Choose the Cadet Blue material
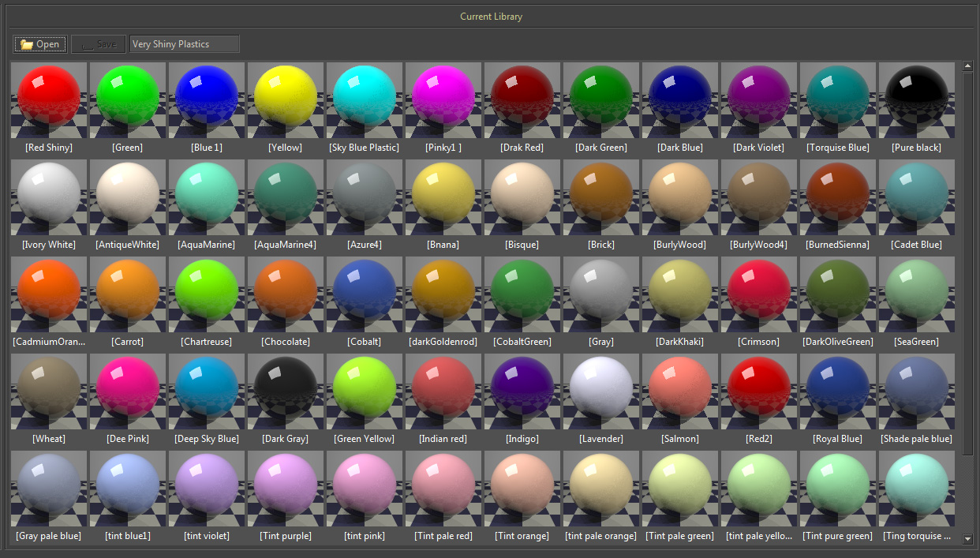The height and width of the screenshot is (558, 980). click(x=917, y=197)
